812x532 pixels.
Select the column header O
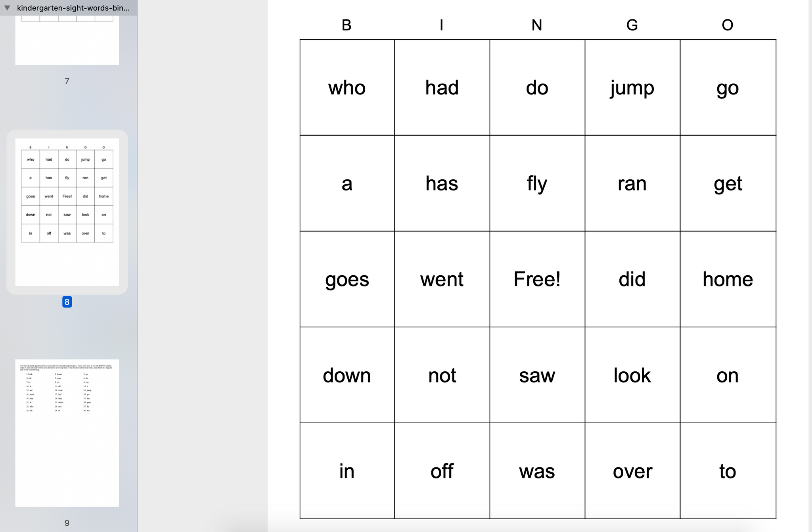click(727, 25)
